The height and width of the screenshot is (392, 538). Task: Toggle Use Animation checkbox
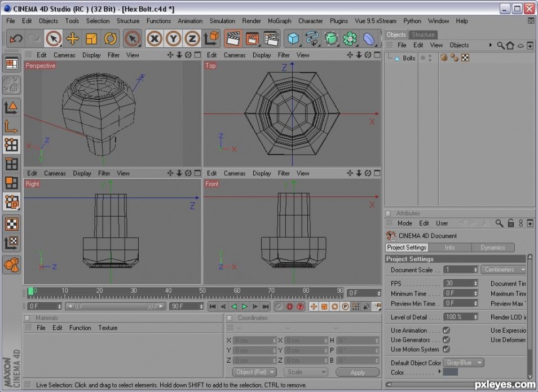446,330
